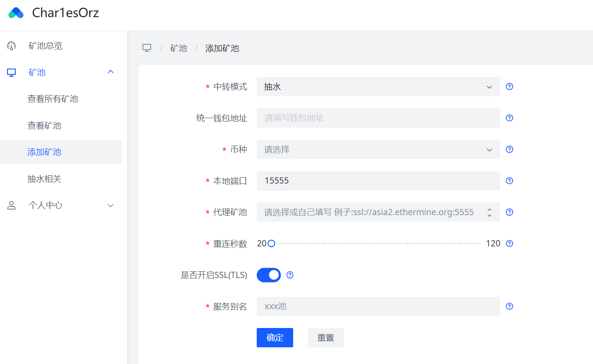
Task: Open the help tooltip for 中转模式
Action: [x=509, y=86]
